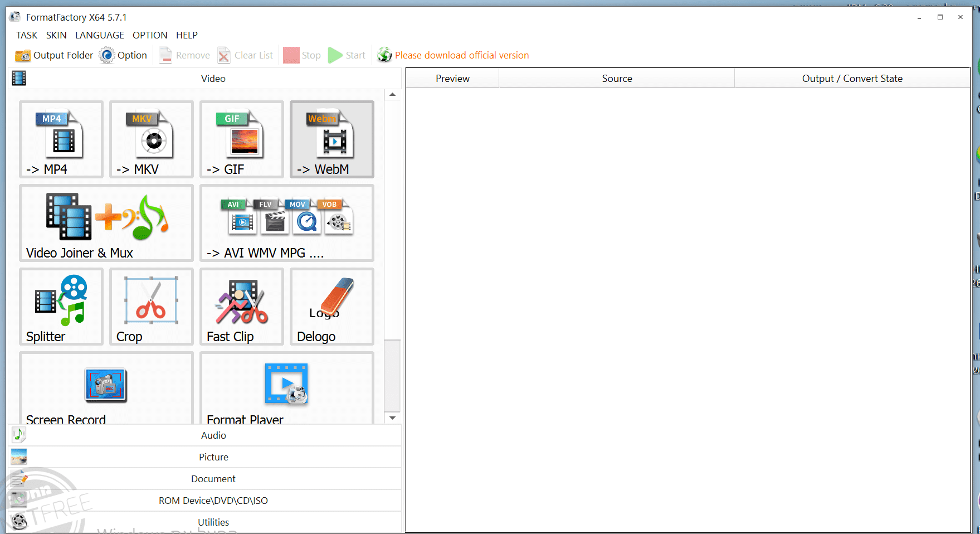Click the FormatFactory title bar app icon

point(15,17)
